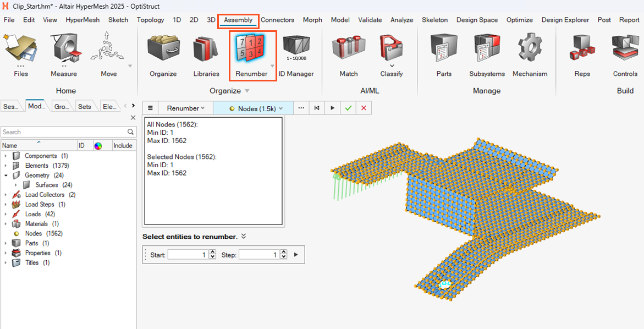Screen dimensions: 644x329
Task: Close the model browser panel
Action: (x=133, y=118)
